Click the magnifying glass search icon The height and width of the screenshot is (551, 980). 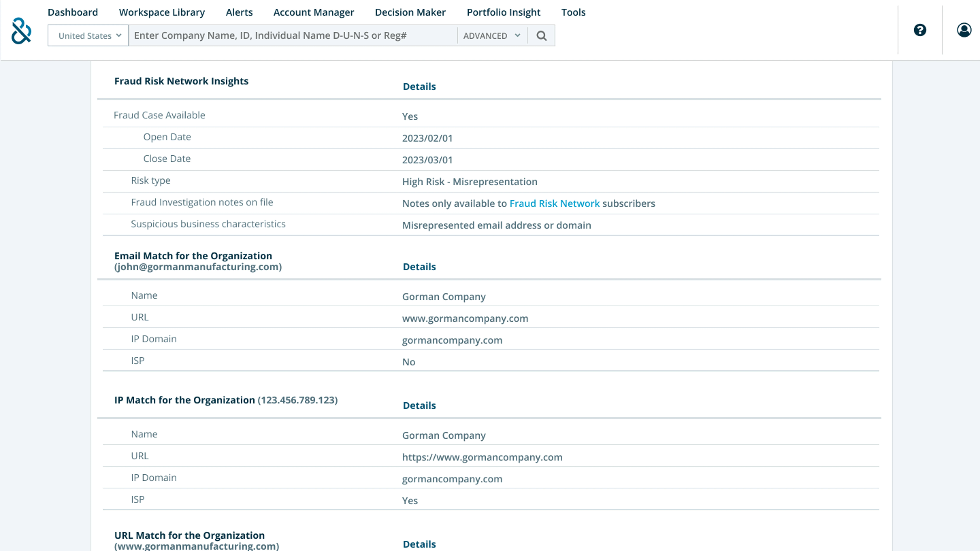pos(541,36)
